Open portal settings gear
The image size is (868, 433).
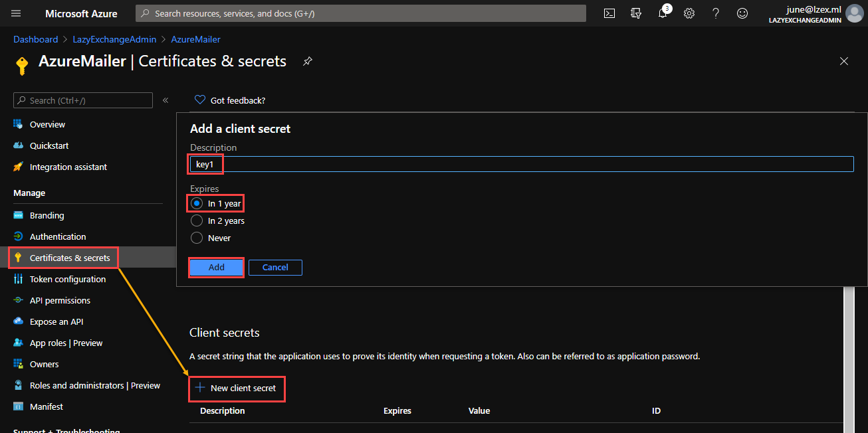click(x=689, y=13)
